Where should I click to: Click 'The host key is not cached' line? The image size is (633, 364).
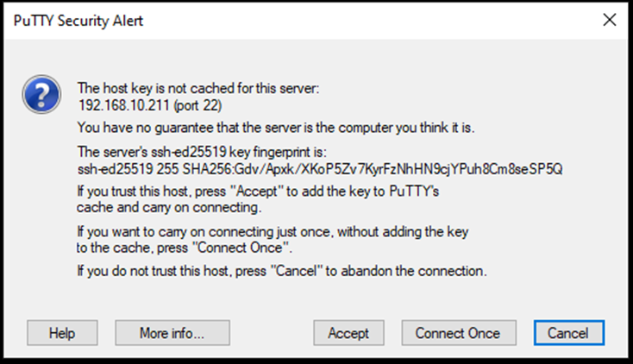click(198, 88)
